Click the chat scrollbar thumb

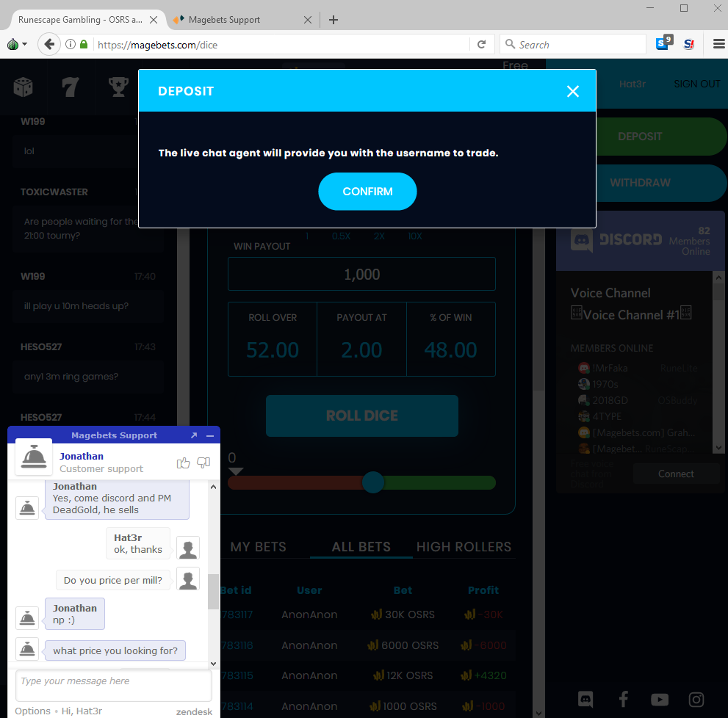click(213, 591)
